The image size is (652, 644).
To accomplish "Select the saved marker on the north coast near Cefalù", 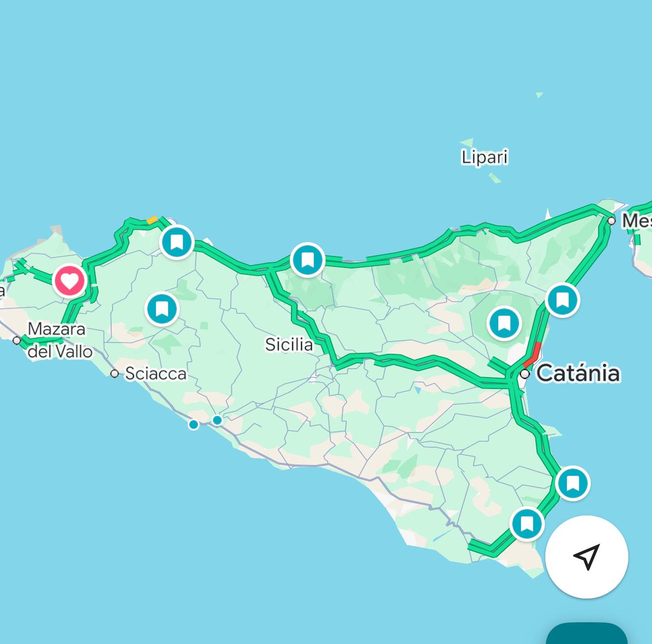I will click(x=307, y=259).
